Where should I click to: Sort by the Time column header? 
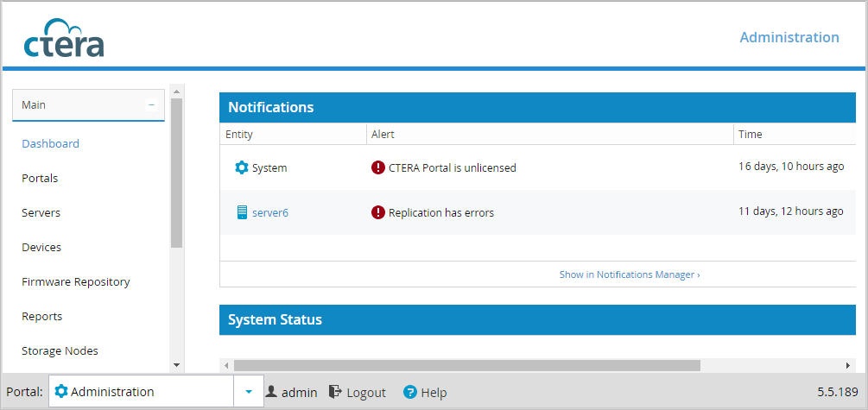(795, 134)
